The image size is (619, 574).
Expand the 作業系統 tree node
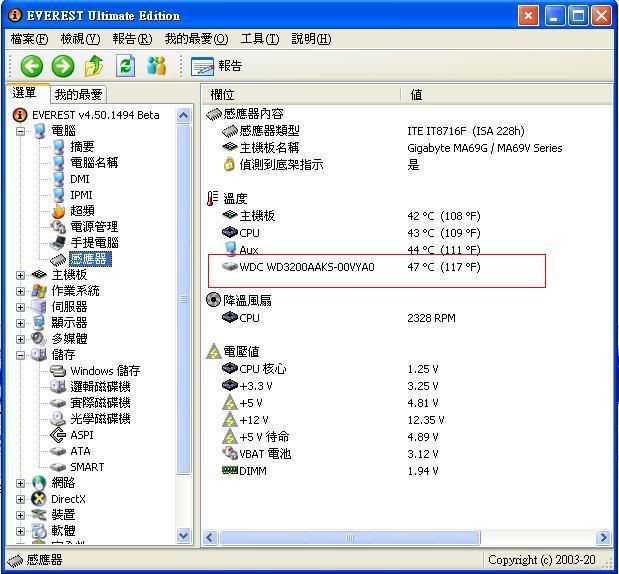[21, 291]
